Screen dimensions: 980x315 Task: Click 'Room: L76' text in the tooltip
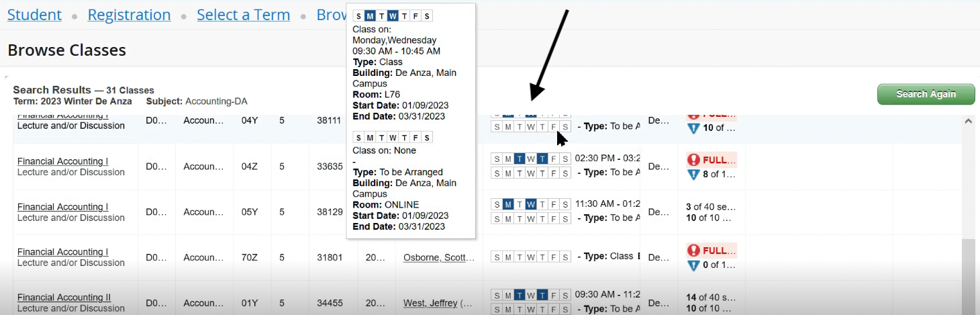(x=376, y=95)
